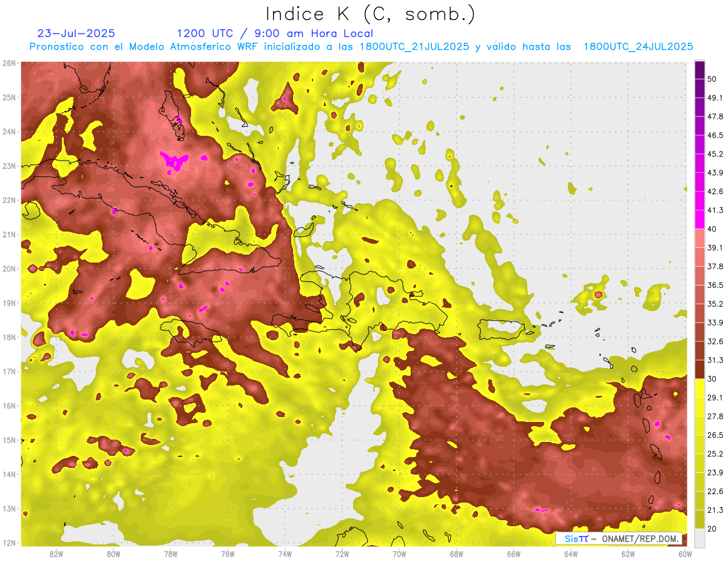Click the '72W' longitude label
Screen dimensions: 728x562
(342, 554)
